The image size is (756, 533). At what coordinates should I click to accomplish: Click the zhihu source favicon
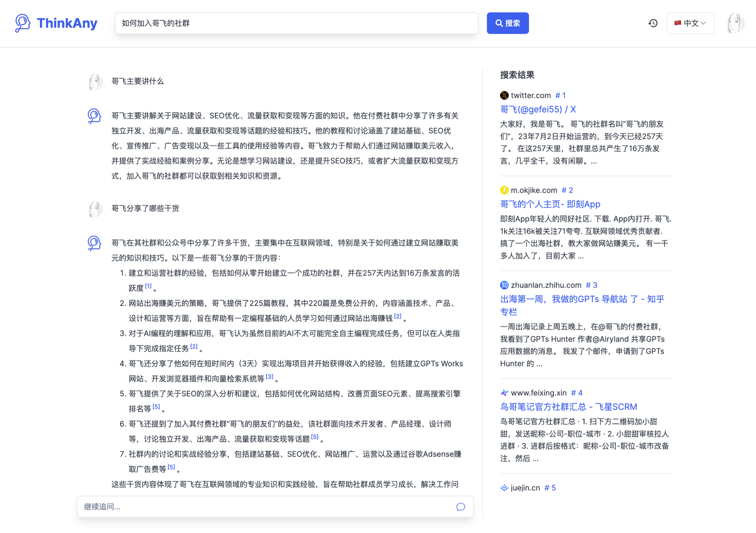pos(504,285)
